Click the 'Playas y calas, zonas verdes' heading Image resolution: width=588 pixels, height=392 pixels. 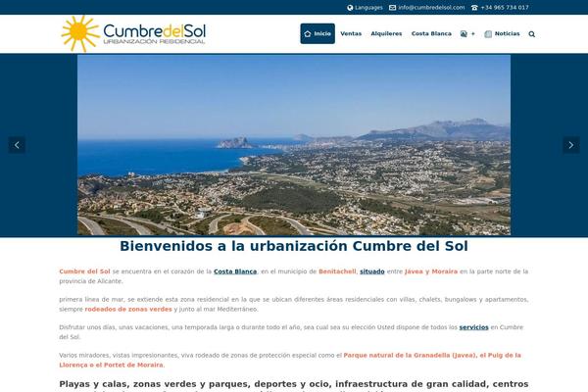pos(294,384)
